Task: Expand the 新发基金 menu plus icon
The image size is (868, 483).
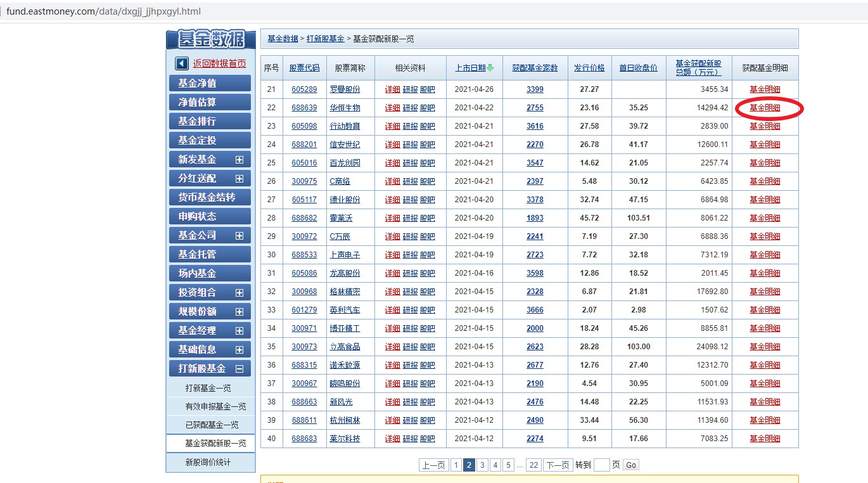Action: (239, 160)
